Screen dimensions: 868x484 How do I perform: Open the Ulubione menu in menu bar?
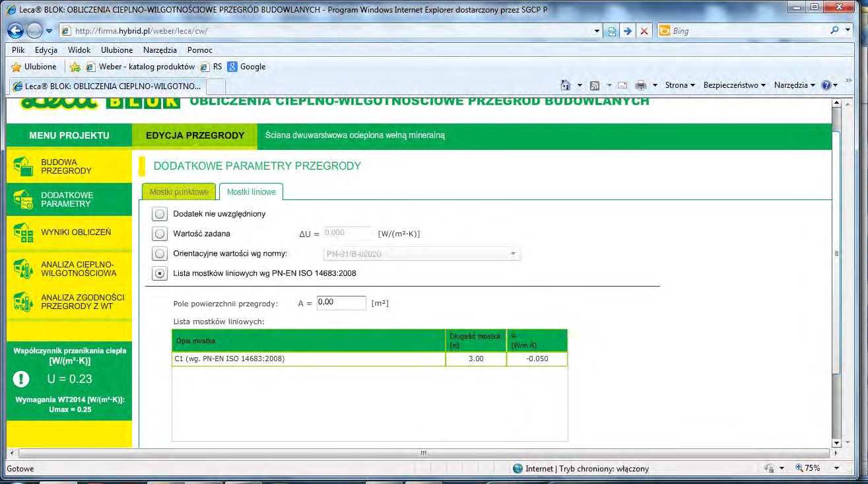click(x=117, y=50)
